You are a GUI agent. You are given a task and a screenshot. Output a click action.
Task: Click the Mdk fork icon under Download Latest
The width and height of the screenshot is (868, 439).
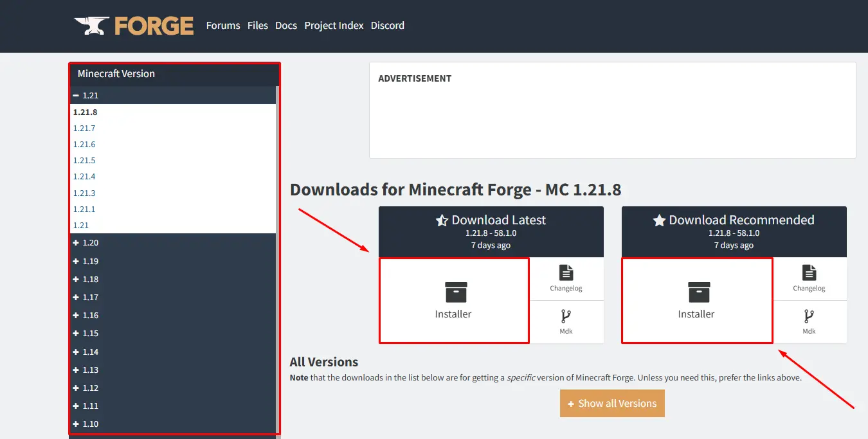[566, 316]
